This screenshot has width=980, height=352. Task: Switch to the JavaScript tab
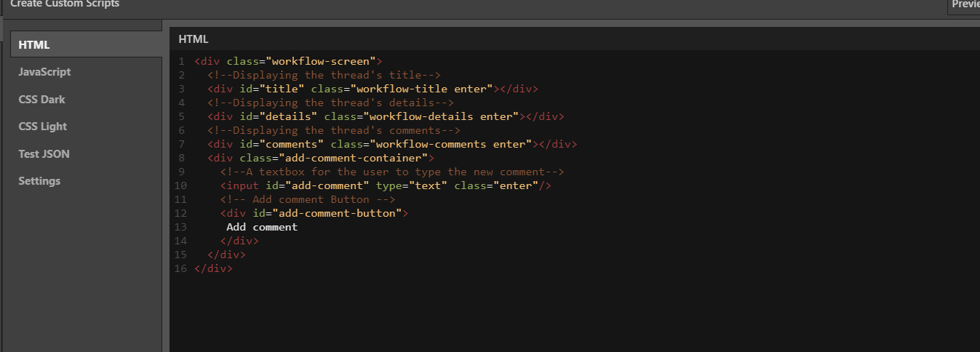click(44, 72)
